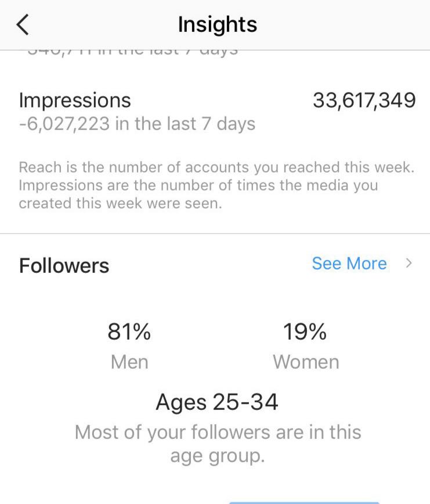Tap the blue chart bar at the bottom

303,501
